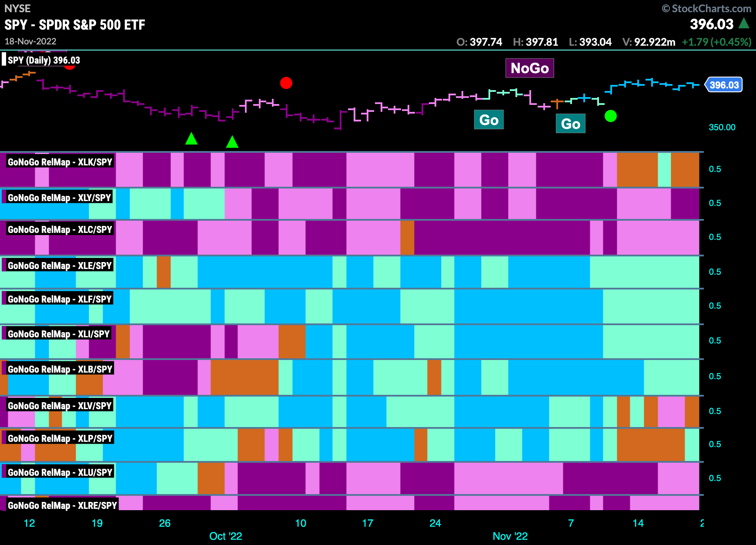Click the green dot marker near November 10
This screenshot has height=545, width=756.
611,116
